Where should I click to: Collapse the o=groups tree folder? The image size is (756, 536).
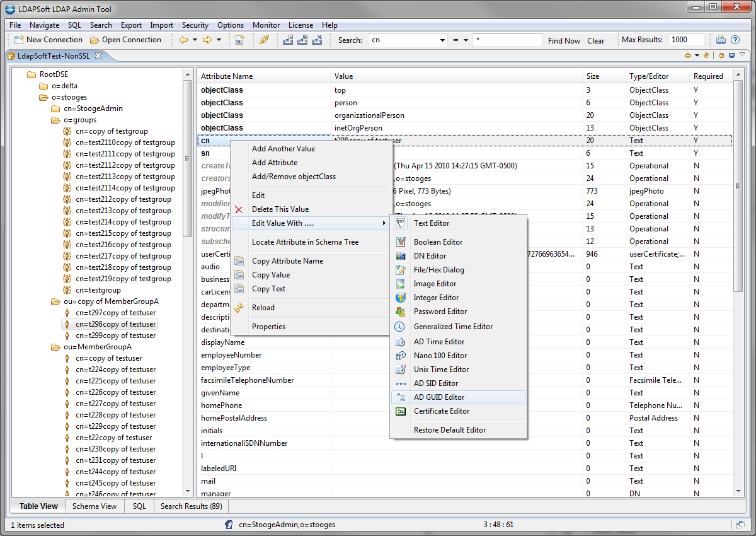click(x=56, y=120)
